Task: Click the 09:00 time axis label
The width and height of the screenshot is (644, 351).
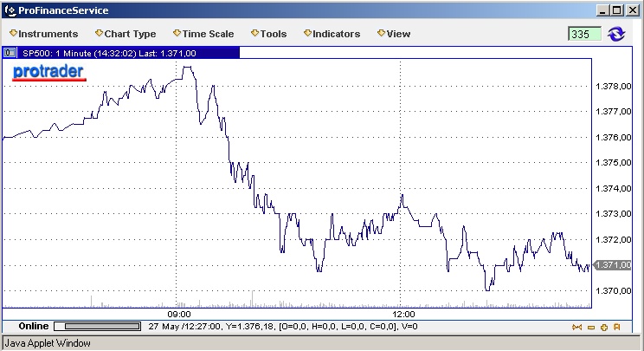Action: pos(179,315)
